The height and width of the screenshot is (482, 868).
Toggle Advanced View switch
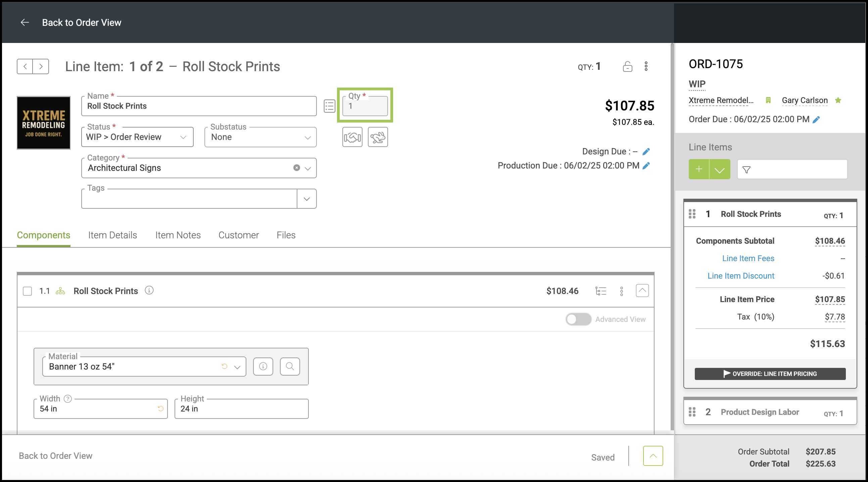[x=578, y=319]
